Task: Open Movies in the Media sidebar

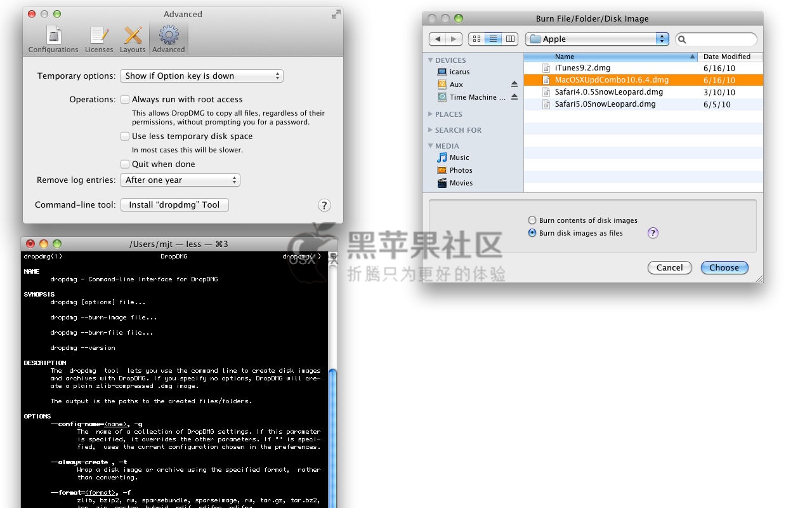Action: [455, 183]
